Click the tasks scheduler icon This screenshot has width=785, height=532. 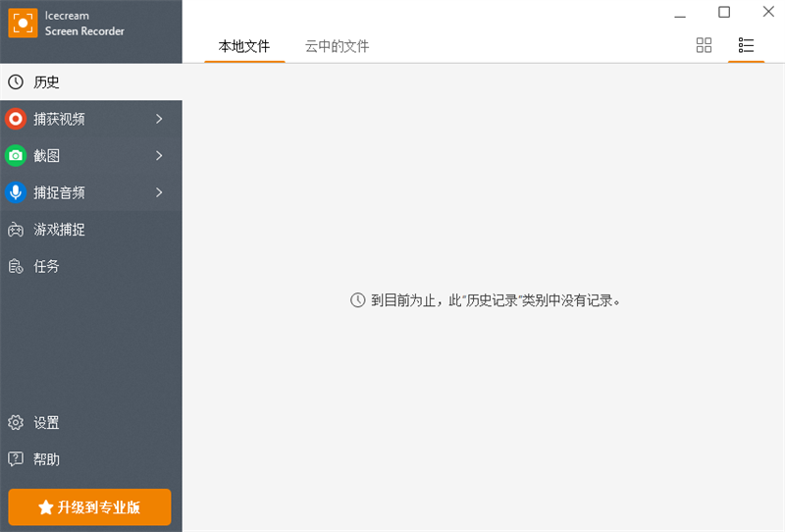click(x=16, y=266)
